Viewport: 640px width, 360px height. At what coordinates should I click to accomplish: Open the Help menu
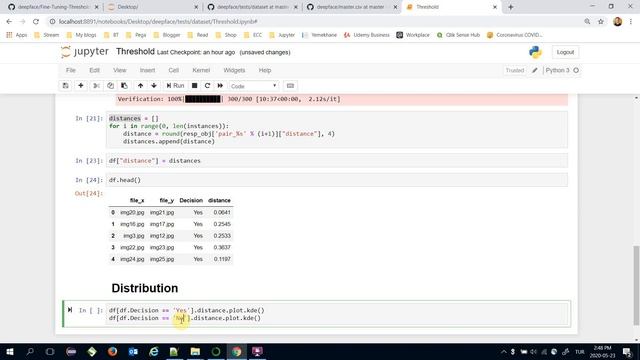click(265, 70)
